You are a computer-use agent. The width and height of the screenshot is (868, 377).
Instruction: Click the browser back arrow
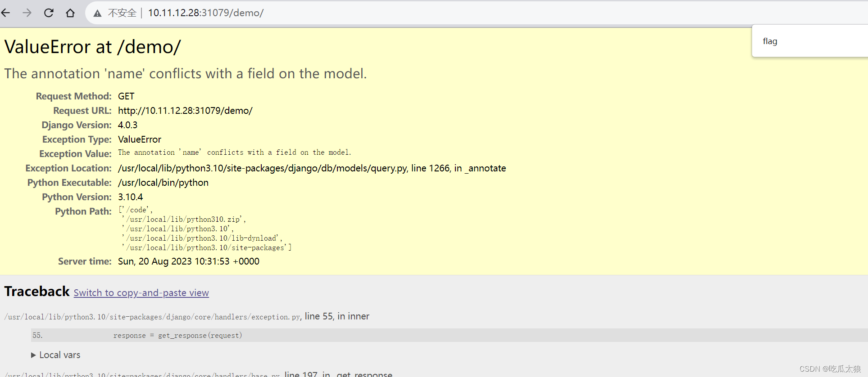6,13
